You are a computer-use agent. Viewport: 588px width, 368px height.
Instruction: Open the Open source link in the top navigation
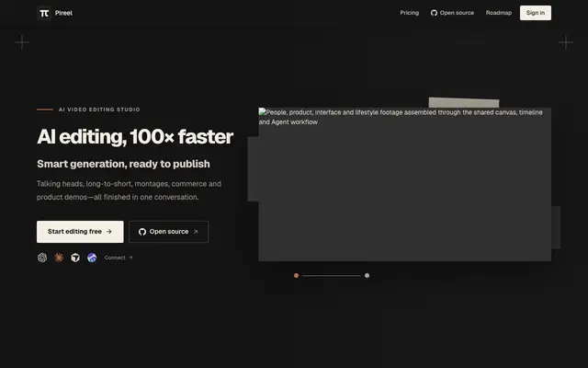tap(452, 13)
